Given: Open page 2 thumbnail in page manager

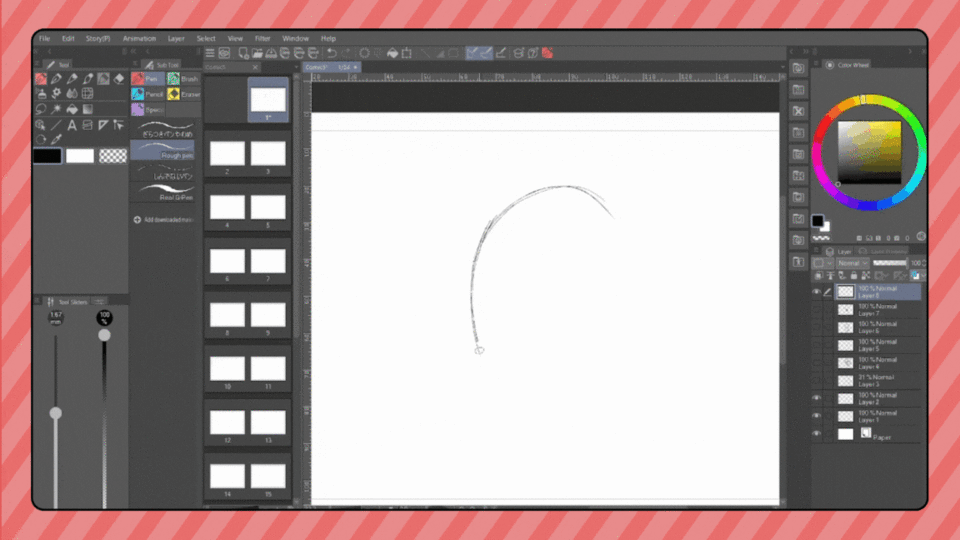Looking at the screenshot, I should [227, 154].
